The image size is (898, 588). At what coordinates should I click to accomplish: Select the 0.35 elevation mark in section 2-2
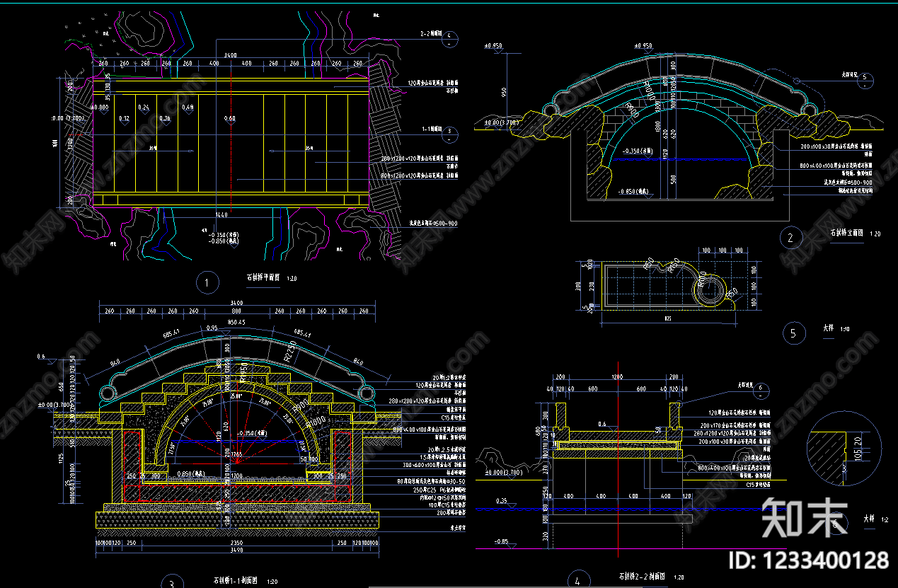coord(502,502)
